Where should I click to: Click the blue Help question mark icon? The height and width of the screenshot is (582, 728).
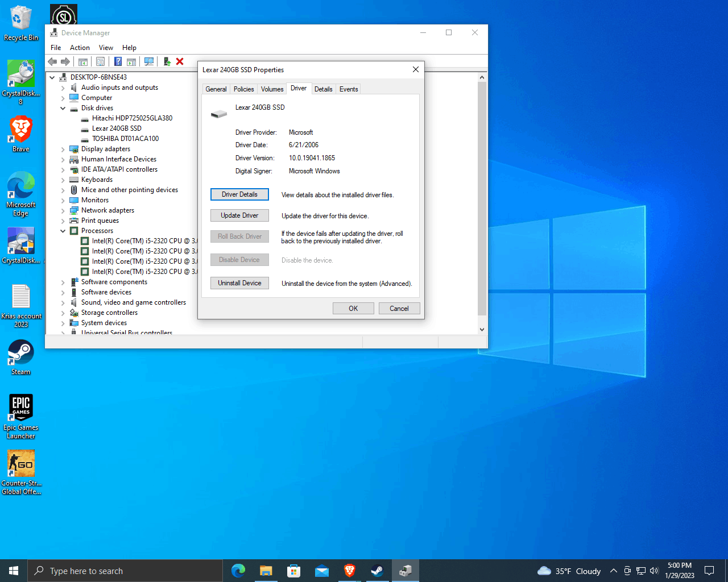click(x=118, y=61)
